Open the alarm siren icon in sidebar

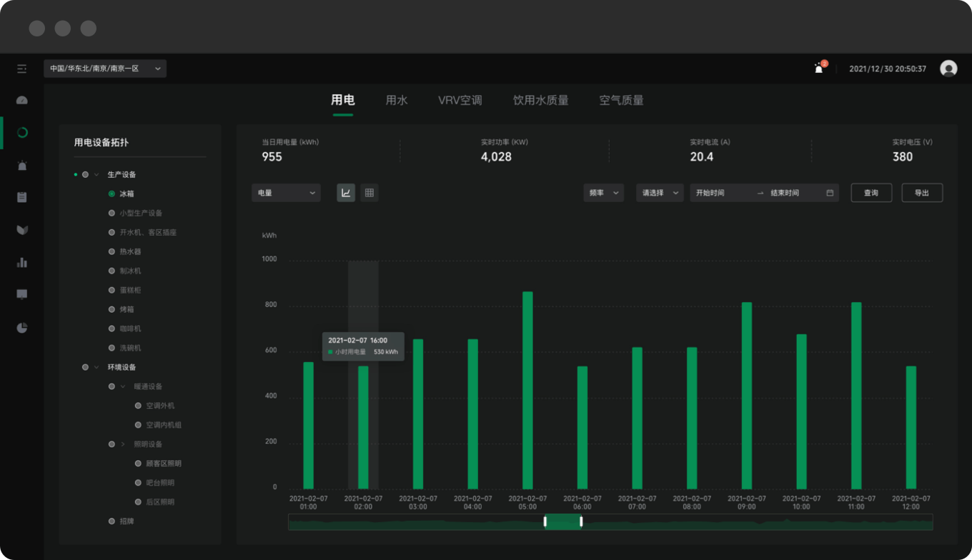[22, 166]
